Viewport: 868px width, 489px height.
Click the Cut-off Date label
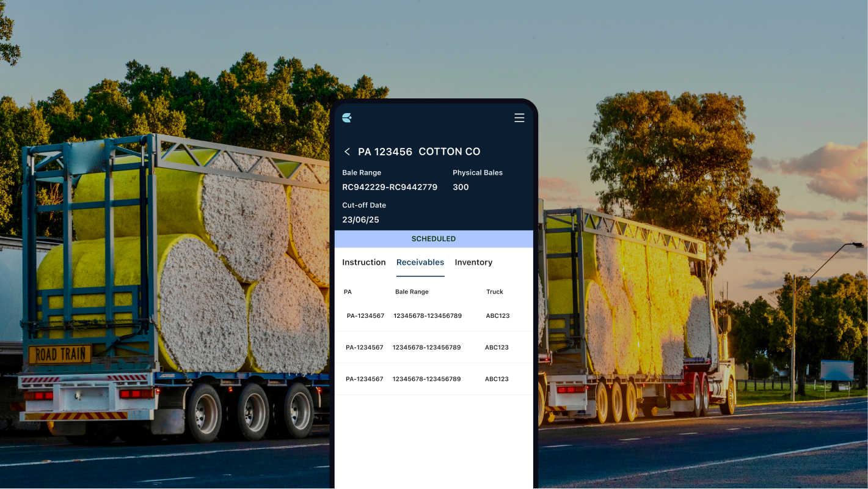[x=364, y=205]
